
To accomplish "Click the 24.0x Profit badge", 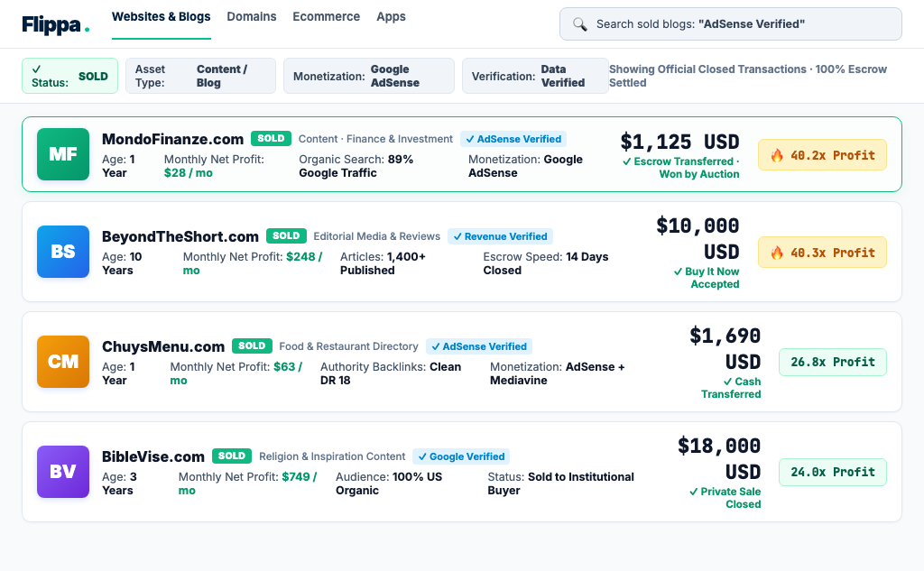I will pyautogui.click(x=833, y=472).
